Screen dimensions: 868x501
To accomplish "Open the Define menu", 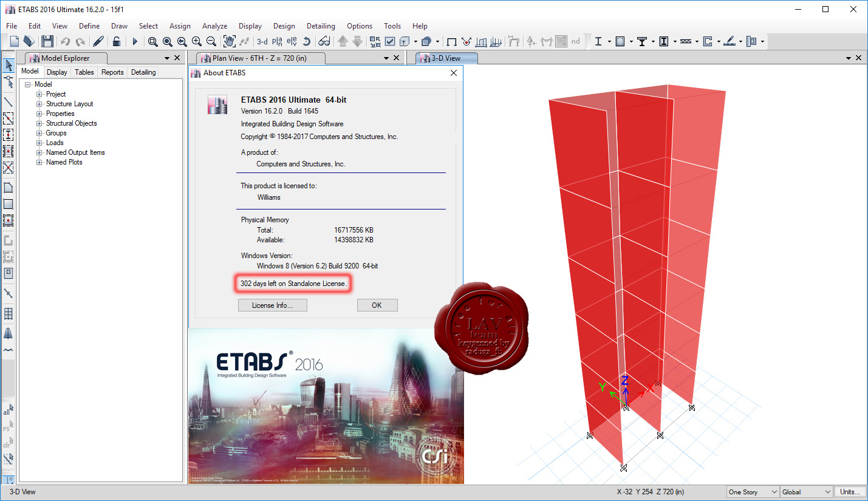I will point(89,26).
